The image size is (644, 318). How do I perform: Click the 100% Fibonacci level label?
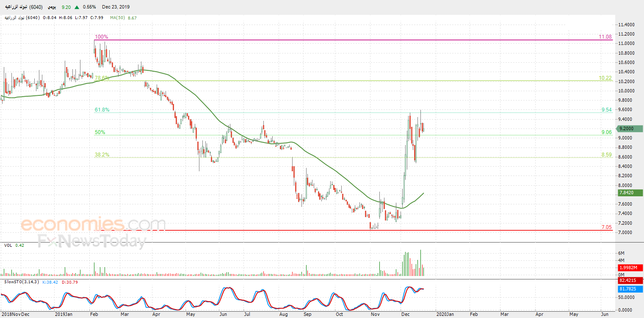click(x=101, y=37)
